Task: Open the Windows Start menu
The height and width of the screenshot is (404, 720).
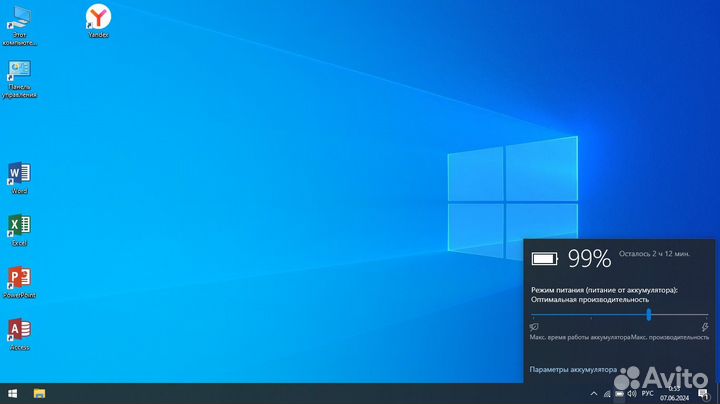Action: click(12, 394)
